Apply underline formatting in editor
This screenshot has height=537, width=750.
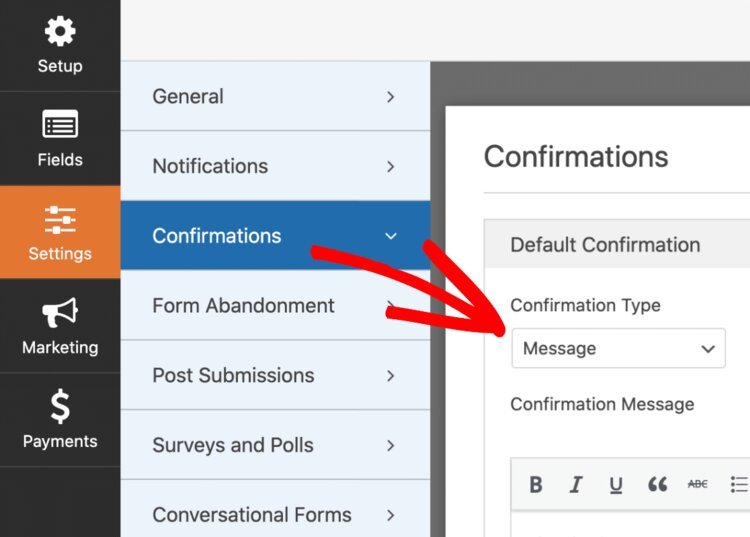(616, 485)
